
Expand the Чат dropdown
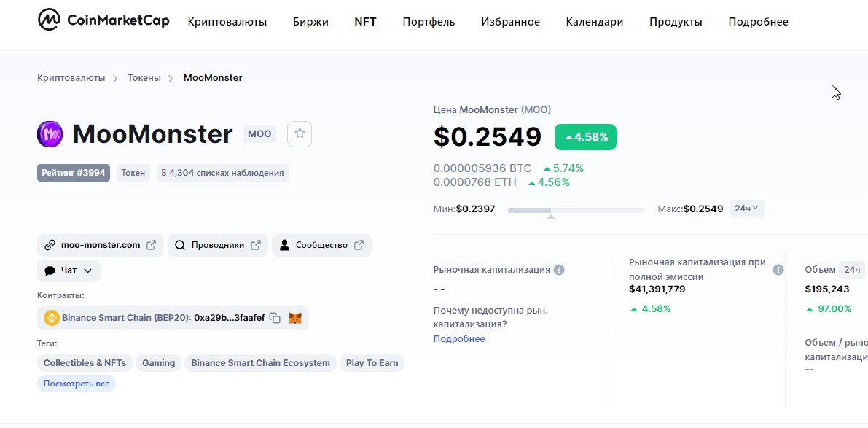(x=69, y=271)
